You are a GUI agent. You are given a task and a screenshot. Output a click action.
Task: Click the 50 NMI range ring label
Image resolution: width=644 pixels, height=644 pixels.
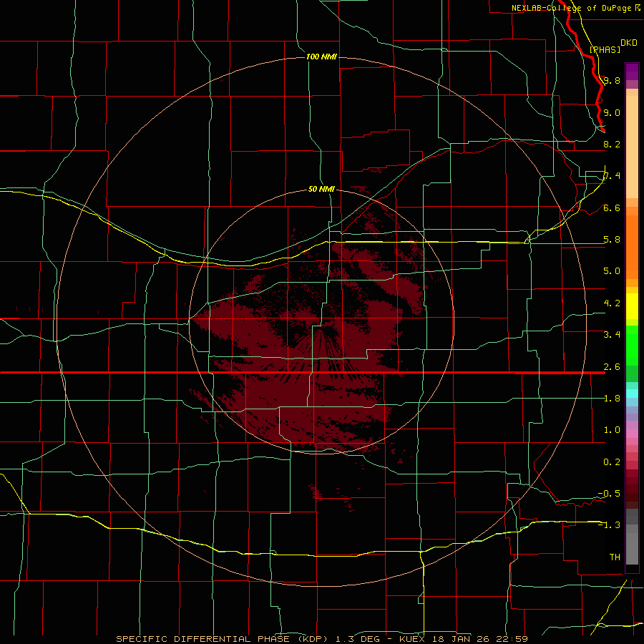[x=321, y=189]
